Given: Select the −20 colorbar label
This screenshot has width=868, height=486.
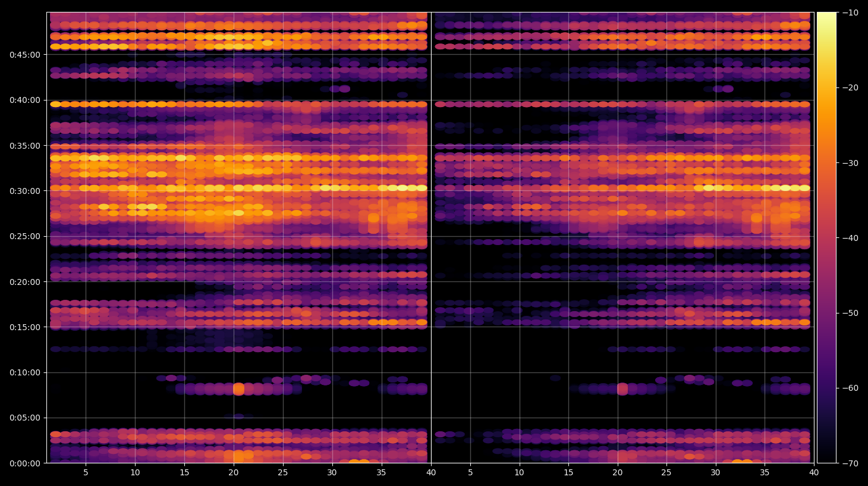Looking at the screenshot, I should (850, 87).
